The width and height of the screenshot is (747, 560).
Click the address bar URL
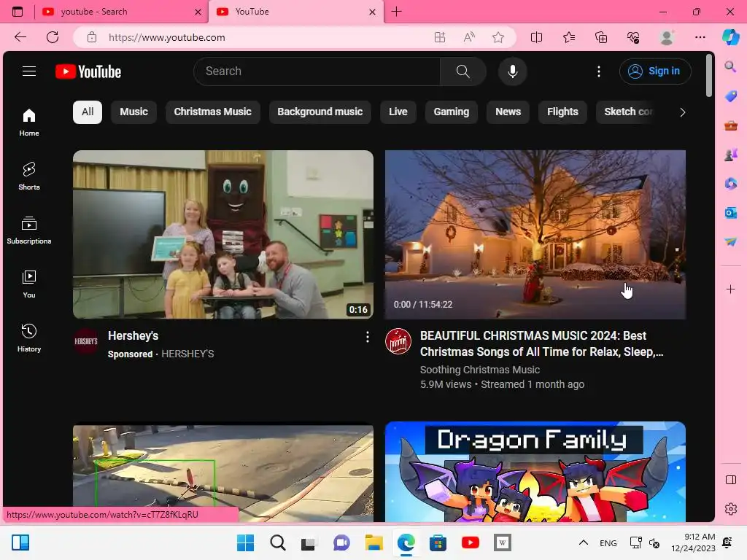[167, 37]
